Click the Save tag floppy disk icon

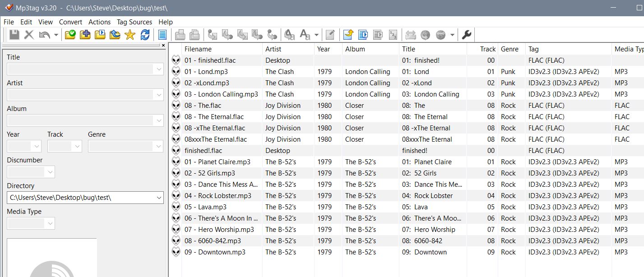[14, 35]
